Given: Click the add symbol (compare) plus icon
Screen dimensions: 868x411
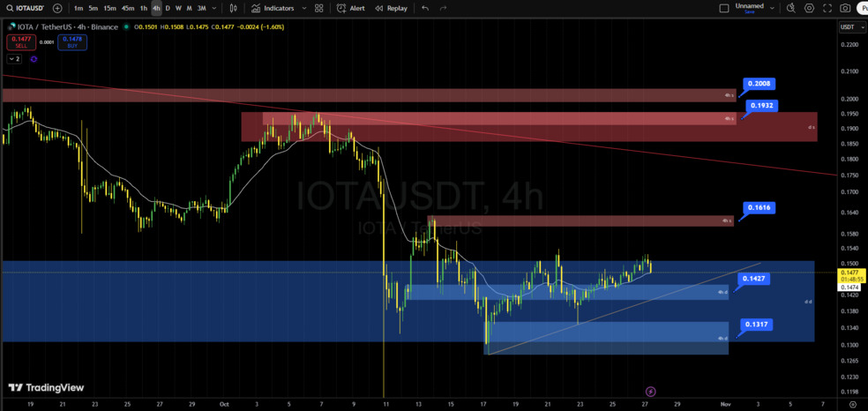Looking at the screenshot, I should click(x=57, y=8).
